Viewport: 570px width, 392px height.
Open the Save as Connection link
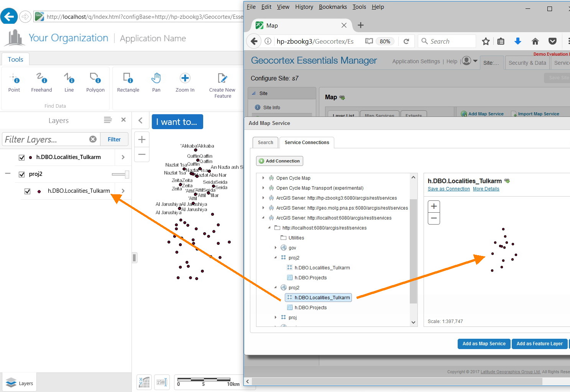coord(448,189)
